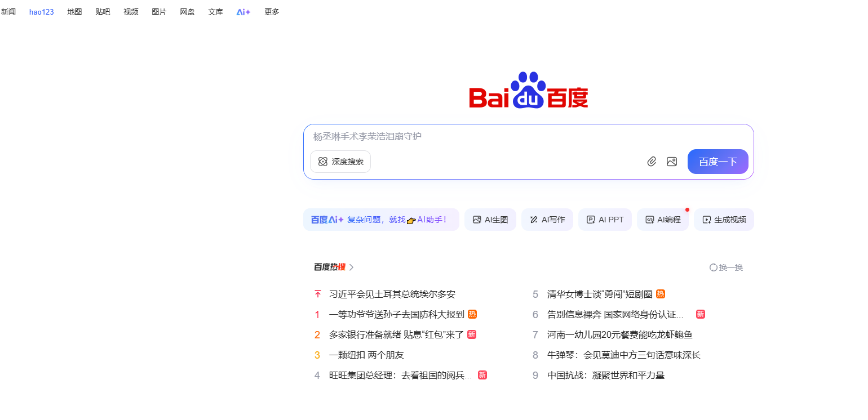Open hot search 多家银行准备就绪 贴息“红包”来了
Screen dimensions: 868x420
[x=397, y=334]
